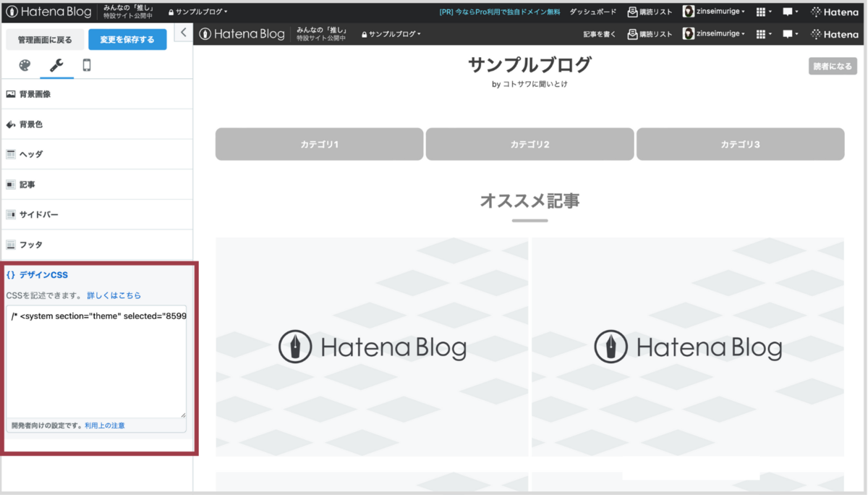The width and height of the screenshot is (868, 495).
Task: Click the top bar Hatena logo
Action: (835, 12)
